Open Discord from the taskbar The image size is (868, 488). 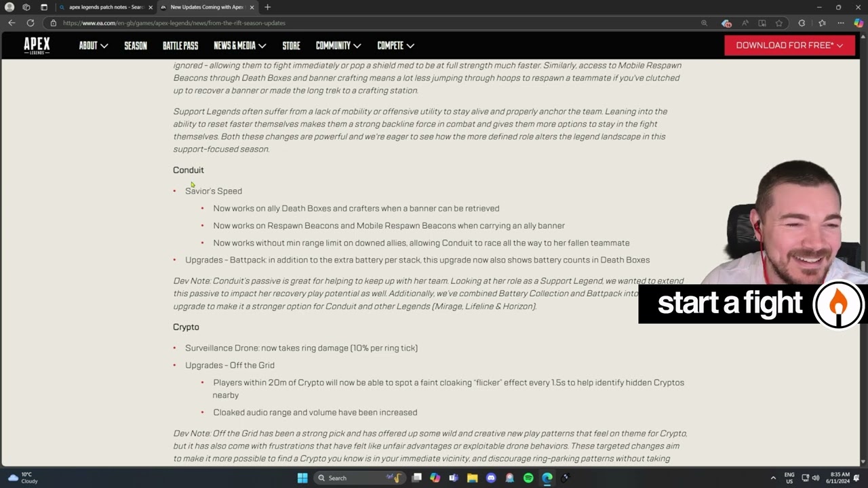coord(491,478)
